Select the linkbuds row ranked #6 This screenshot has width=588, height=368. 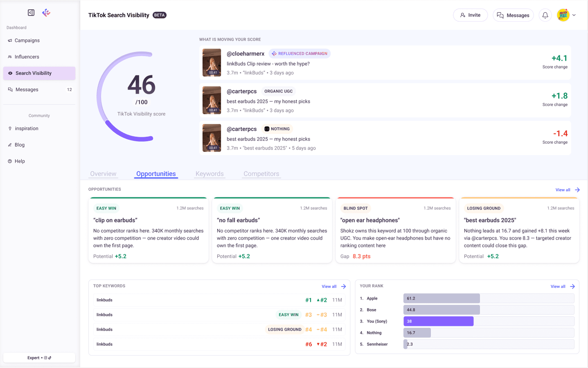point(219,344)
